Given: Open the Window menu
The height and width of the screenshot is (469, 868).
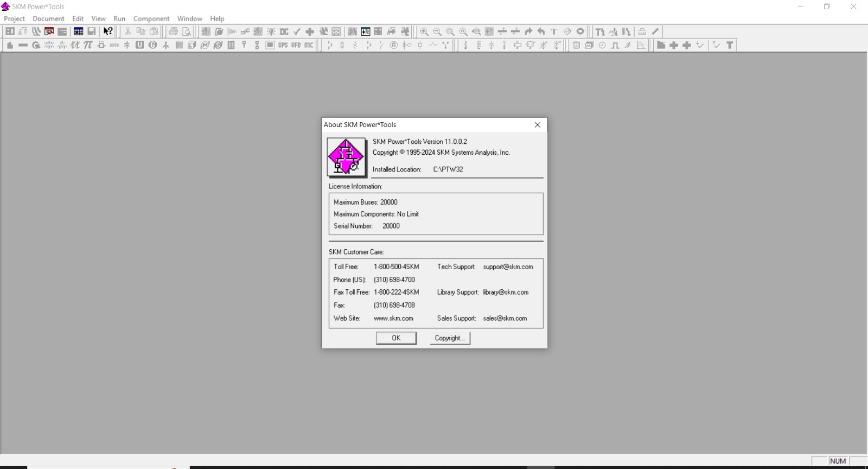Looking at the screenshot, I should pos(189,18).
